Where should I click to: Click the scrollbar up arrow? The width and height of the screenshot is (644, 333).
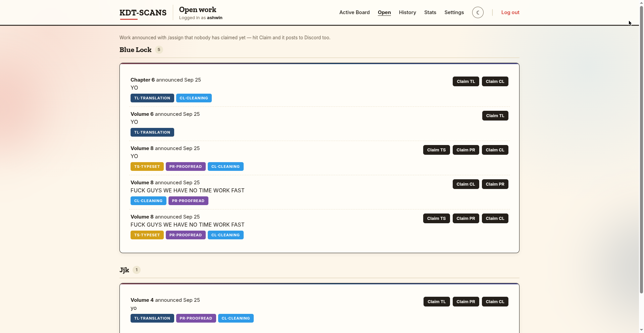tap(641, 2)
